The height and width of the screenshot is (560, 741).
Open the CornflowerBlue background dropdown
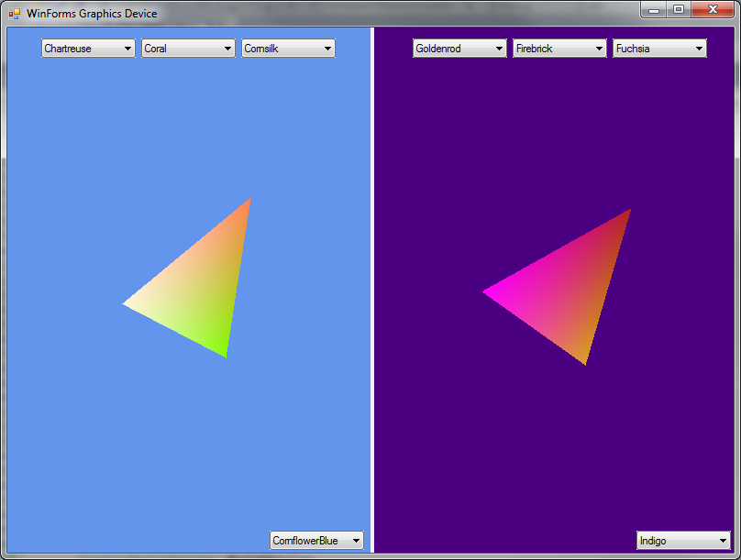[x=316, y=540]
